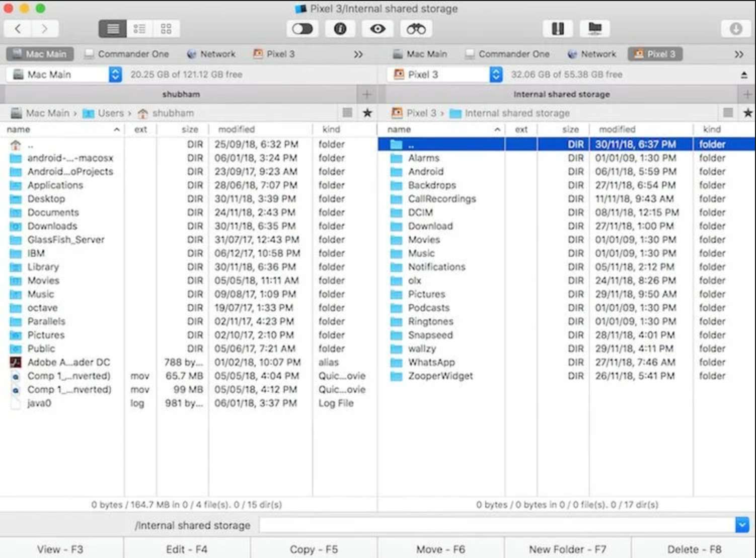Viewport: 756px width, 558px height.
Task: Eject Pixel 3 with eject icon
Action: pyautogui.click(x=744, y=75)
